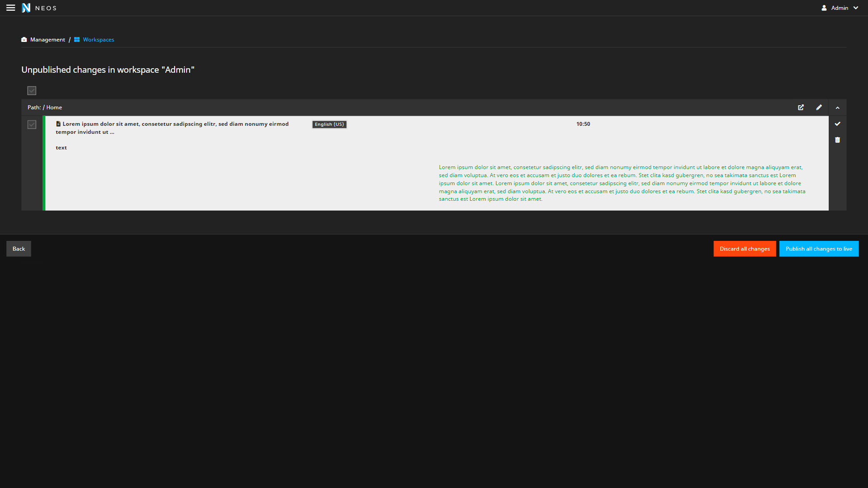Click the Back button

19,249
